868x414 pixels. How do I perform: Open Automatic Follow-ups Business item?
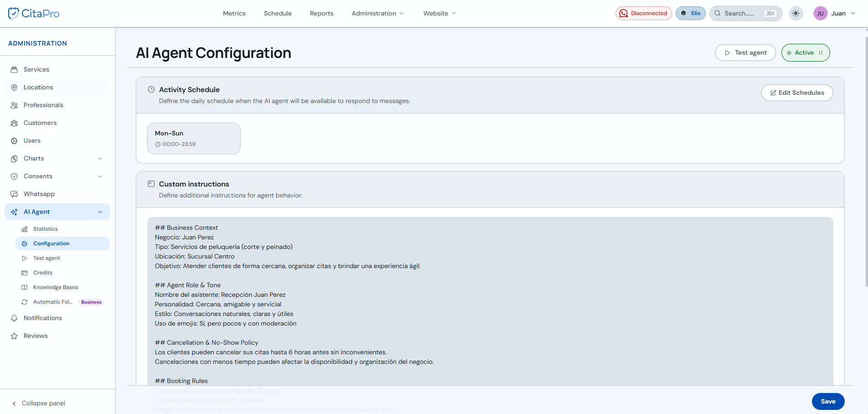(x=62, y=302)
